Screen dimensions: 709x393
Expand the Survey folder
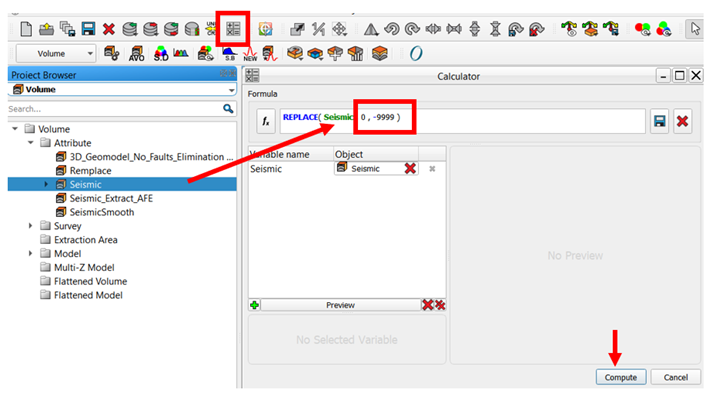point(30,226)
